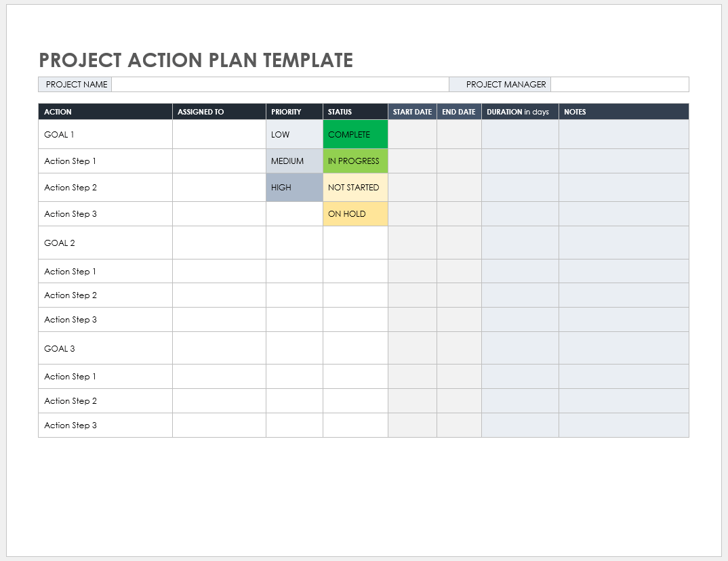Click the START DATE column header
This screenshot has height=561, width=728.
pyautogui.click(x=412, y=112)
